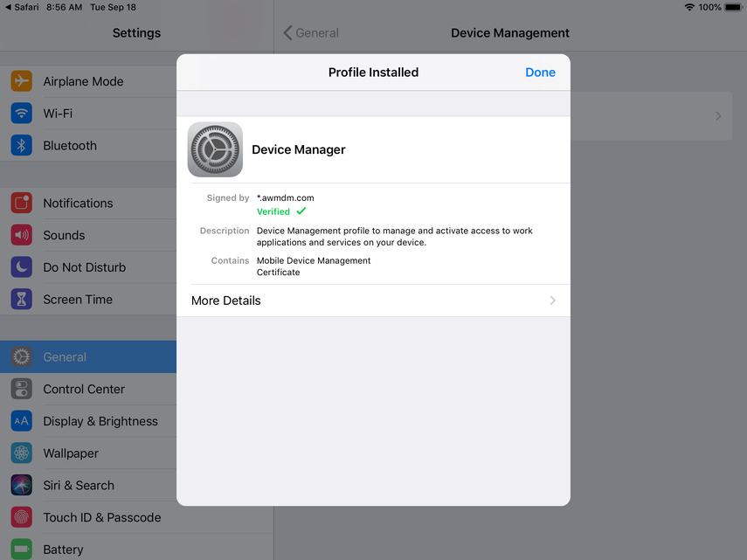Image resolution: width=747 pixels, height=560 pixels.
Task: Open Display & Brightness settings
Action: pyautogui.click(x=100, y=421)
